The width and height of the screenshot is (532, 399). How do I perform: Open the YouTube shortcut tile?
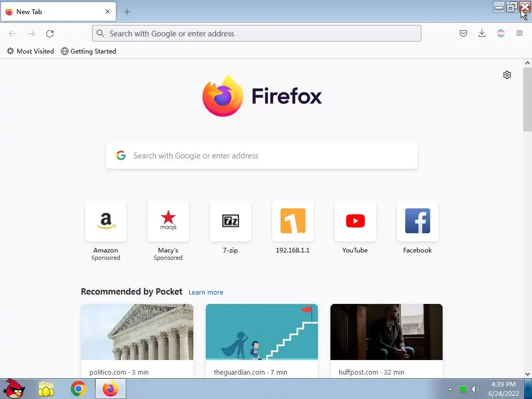(x=355, y=228)
